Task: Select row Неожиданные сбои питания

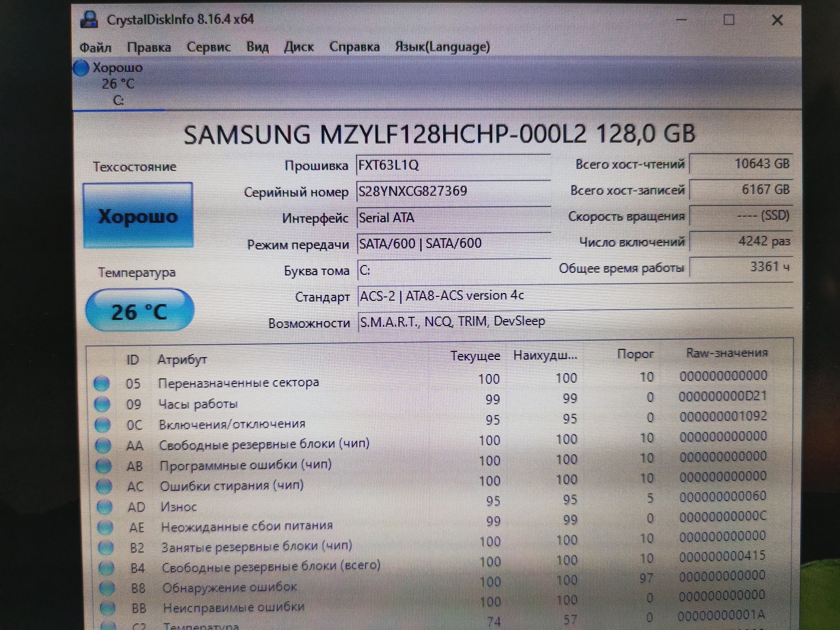Action: (x=431, y=522)
